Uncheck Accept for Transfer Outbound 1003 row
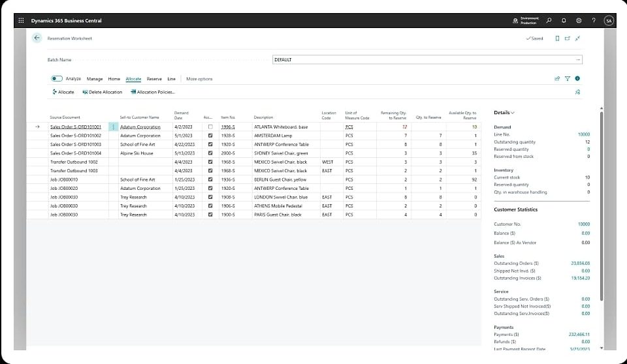The height and width of the screenshot is (364, 627). (210, 171)
